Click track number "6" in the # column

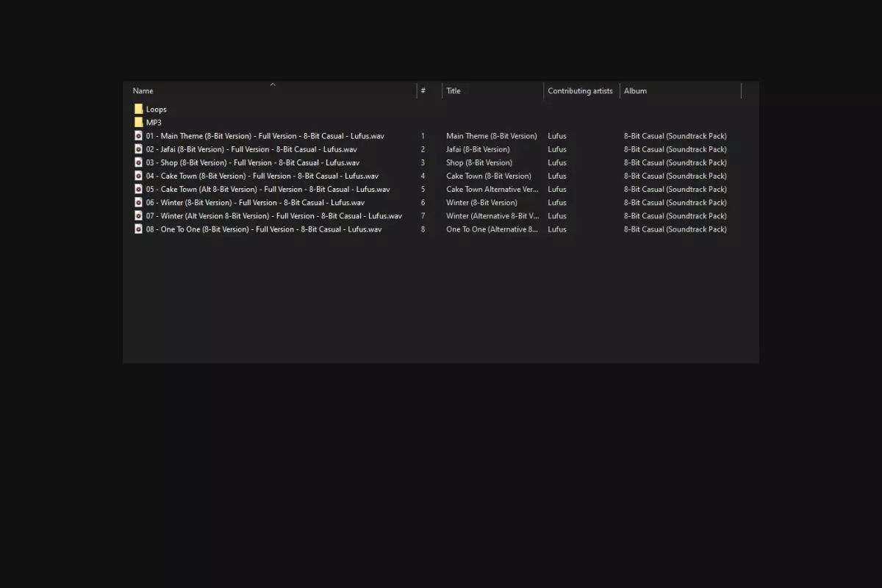tap(423, 201)
